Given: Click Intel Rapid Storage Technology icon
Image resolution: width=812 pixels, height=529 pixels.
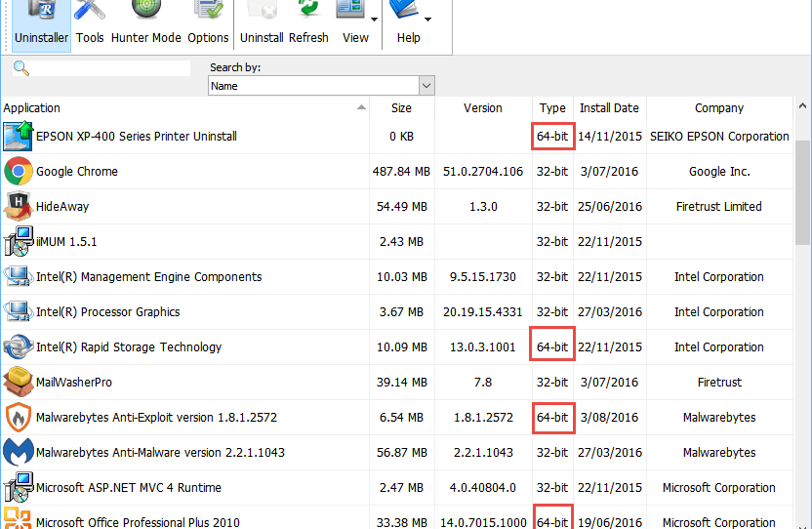Looking at the screenshot, I should [x=19, y=346].
